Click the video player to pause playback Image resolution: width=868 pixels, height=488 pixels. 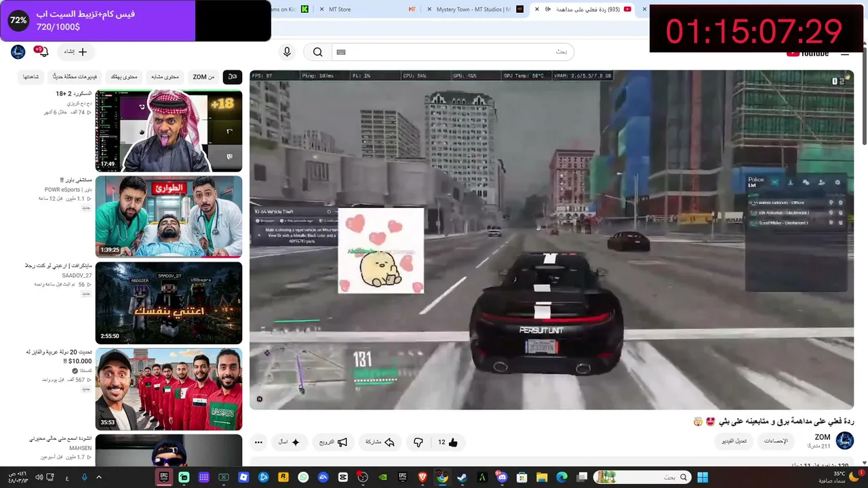pyautogui.click(x=551, y=240)
